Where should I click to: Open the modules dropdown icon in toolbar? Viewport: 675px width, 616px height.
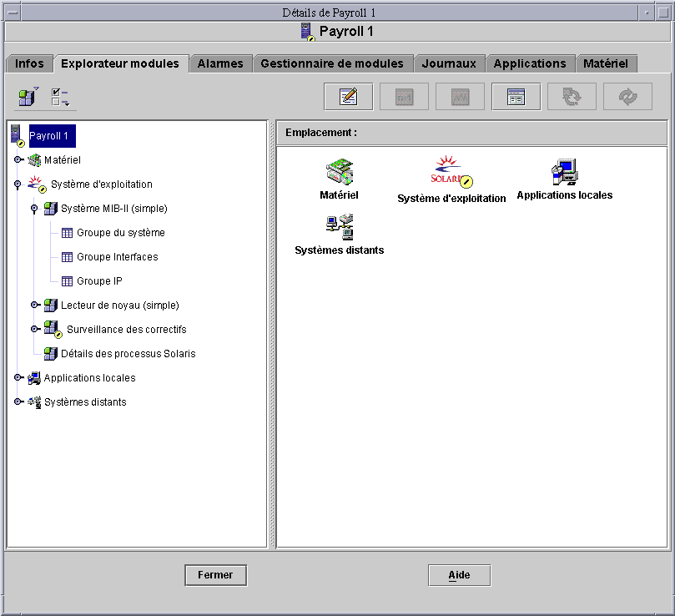pos(28,96)
